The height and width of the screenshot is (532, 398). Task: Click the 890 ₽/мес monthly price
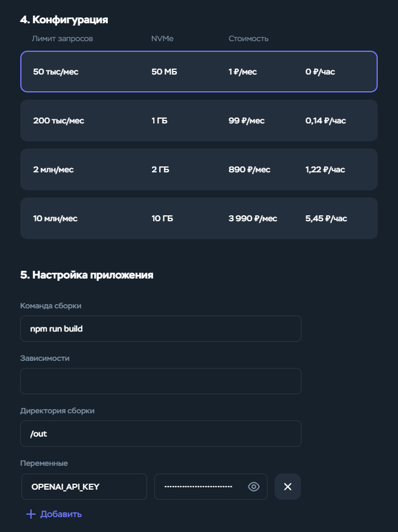(x=250, y=169)
